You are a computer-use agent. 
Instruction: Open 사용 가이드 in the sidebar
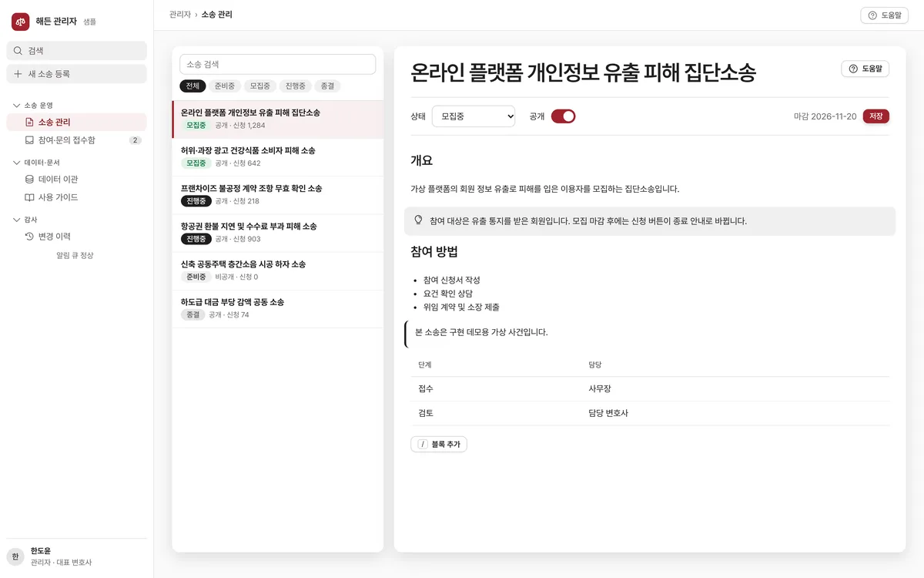(76, 197)
